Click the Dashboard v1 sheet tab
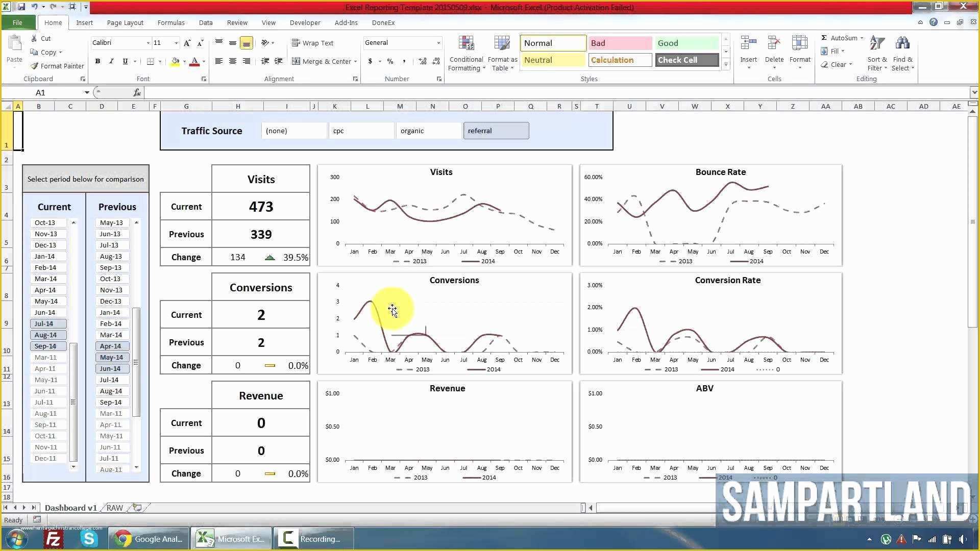 click(70, 507)
